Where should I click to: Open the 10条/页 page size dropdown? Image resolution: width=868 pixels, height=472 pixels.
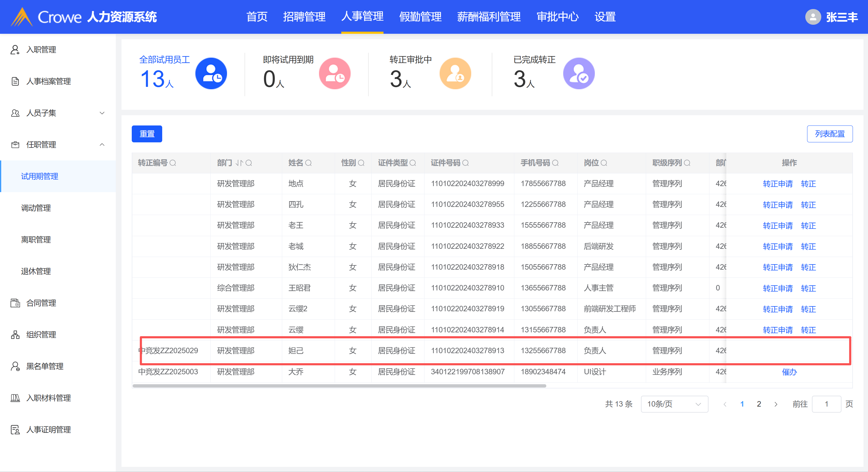coord(674,404)
